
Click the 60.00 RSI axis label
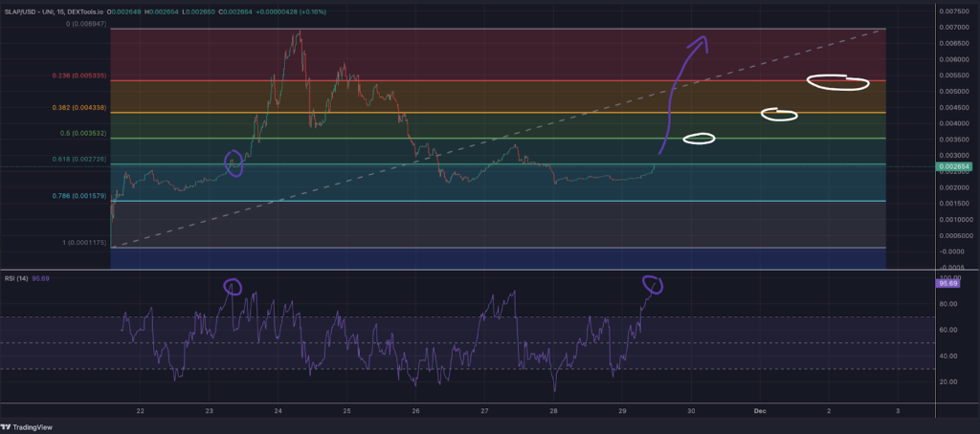[948, 331]
